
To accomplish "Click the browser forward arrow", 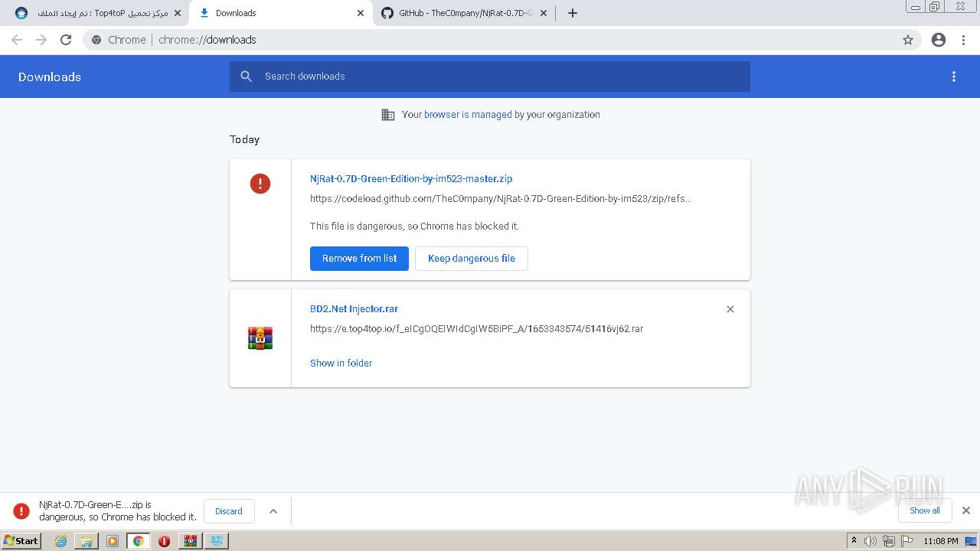I will [41, 40].
